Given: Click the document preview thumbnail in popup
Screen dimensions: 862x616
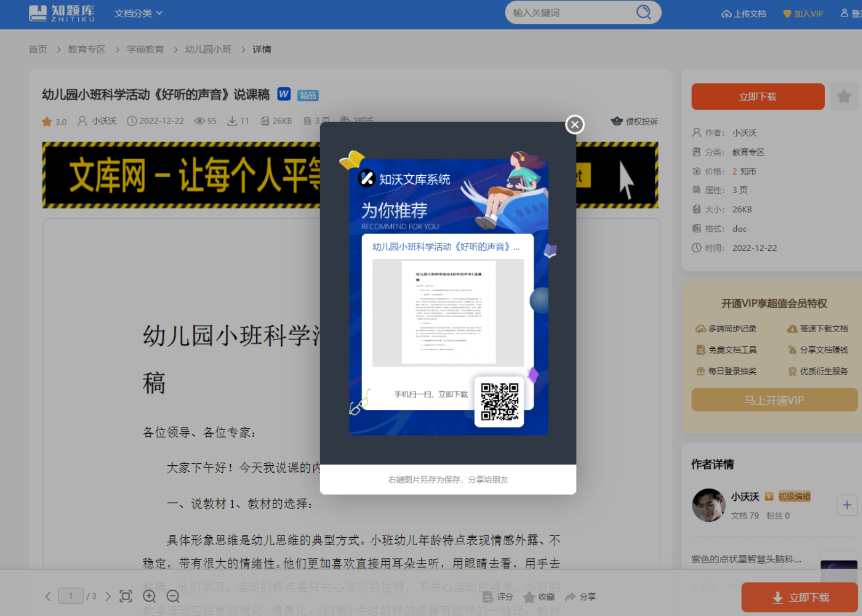Looking at the screenshot, I should (448, 313).
